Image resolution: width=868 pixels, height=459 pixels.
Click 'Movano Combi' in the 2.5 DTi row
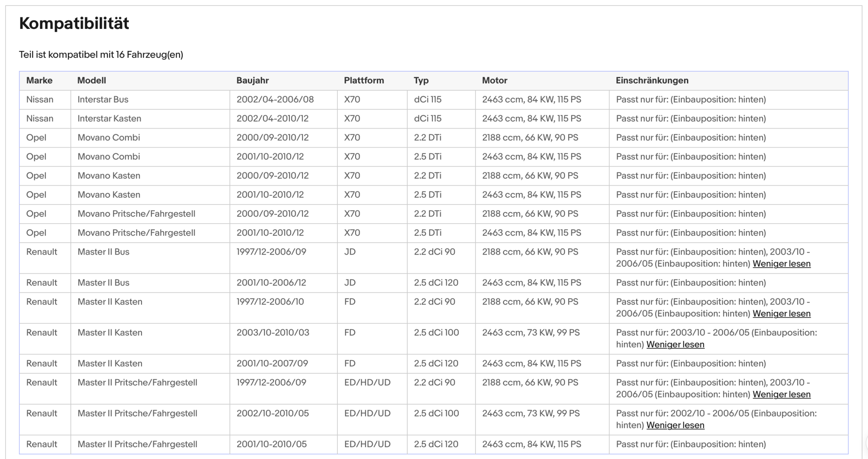click(109, 157)
